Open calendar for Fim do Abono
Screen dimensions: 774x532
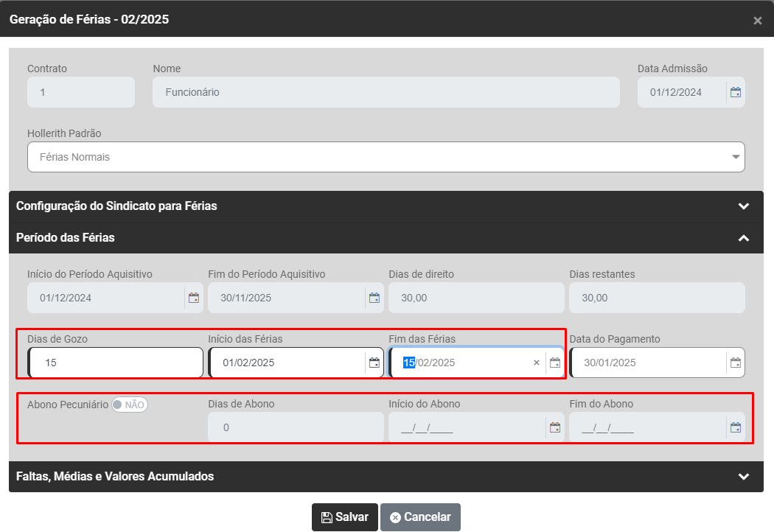(x=735, y=427)
